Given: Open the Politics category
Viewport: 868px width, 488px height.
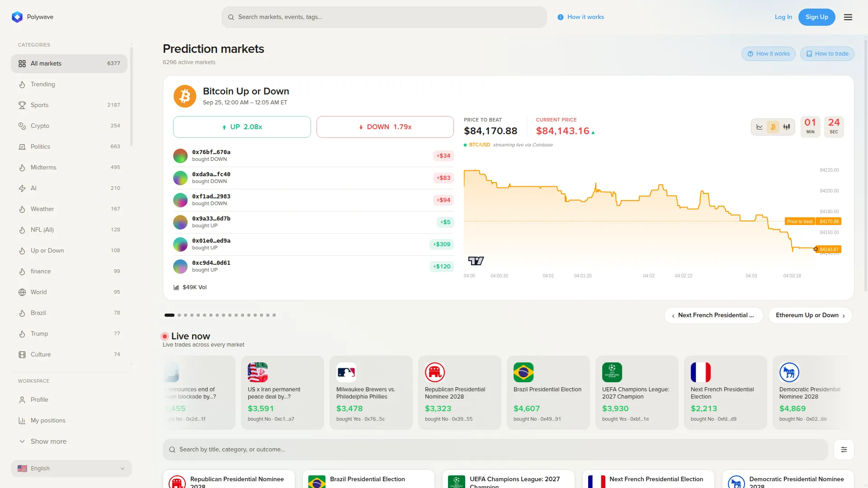Looking at the screenshot, I should tap(69, 147).
